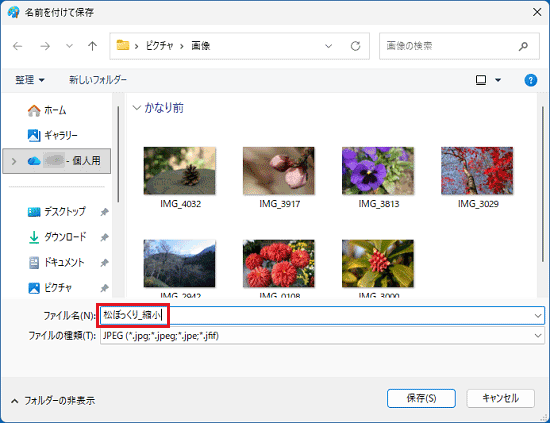Screen dimensions: 550x423
Task: Select the IMG_3917 flower bud thumbnail
Action: (279, 171)
